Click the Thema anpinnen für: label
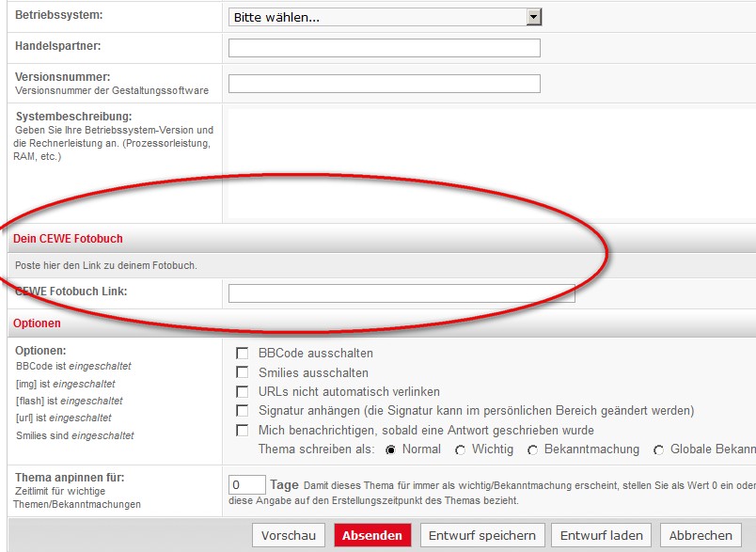 click(x=70, y=478)
